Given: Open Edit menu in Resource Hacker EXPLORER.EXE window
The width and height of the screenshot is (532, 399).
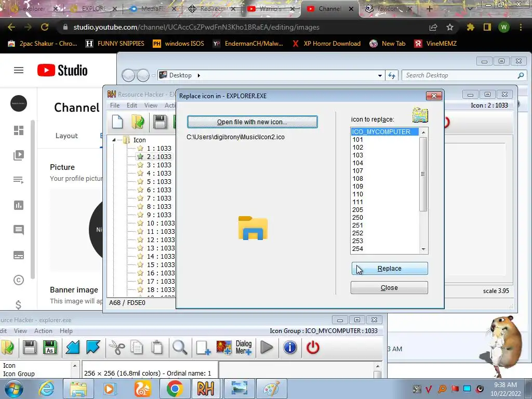Looking at the screenshot, I should pyautogui.click(x=131, y=105).
